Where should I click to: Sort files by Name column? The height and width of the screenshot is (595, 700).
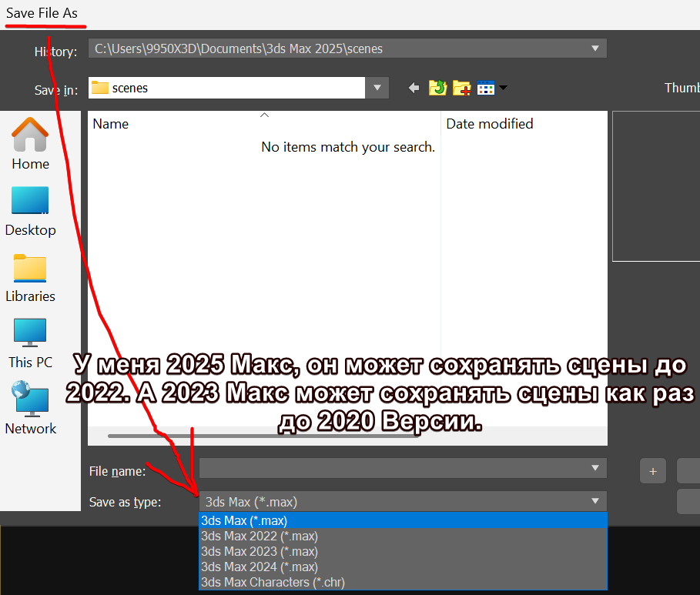point(264,124)
